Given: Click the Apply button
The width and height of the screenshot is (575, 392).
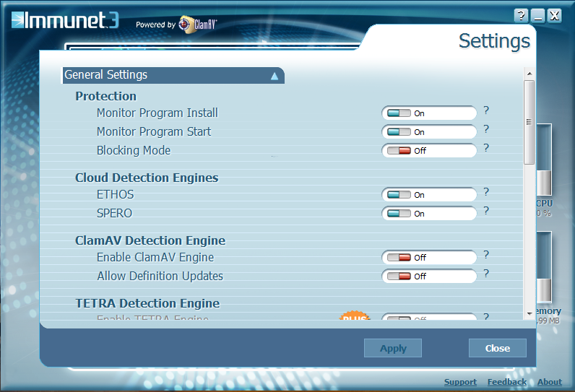Looking at the screenshot, I should pos(393,348).
